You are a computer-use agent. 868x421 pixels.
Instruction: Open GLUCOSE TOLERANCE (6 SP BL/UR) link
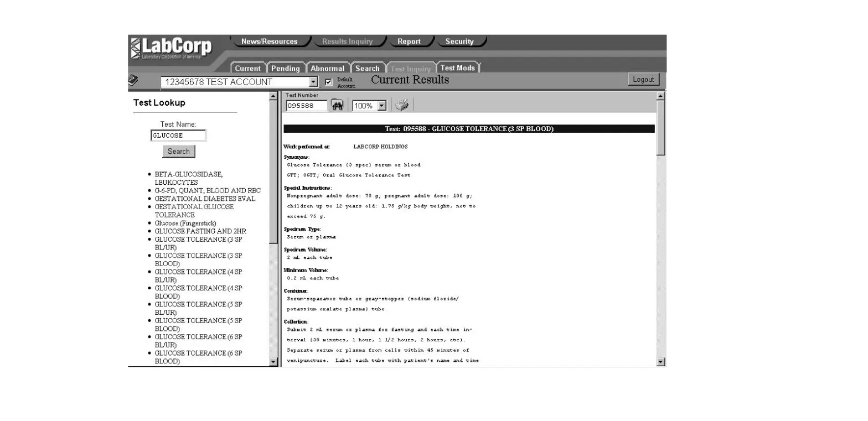[198, 341]
